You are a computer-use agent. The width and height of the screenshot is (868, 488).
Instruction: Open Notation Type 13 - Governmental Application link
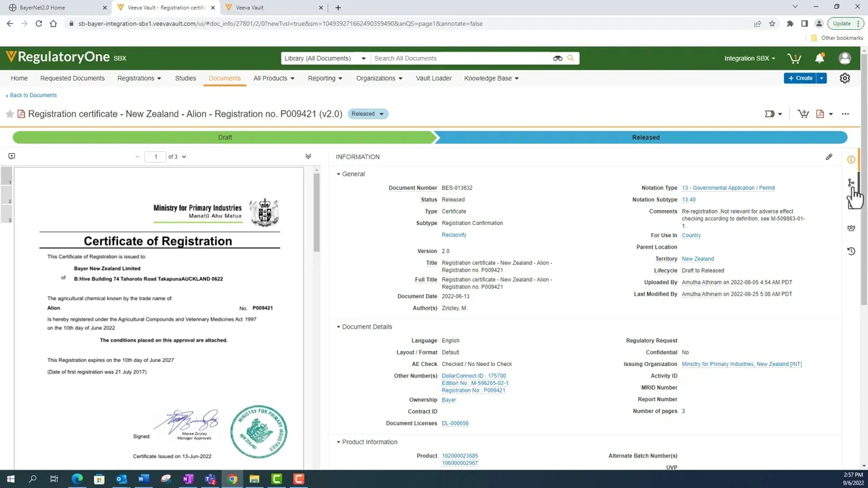(x=728, y=188)
